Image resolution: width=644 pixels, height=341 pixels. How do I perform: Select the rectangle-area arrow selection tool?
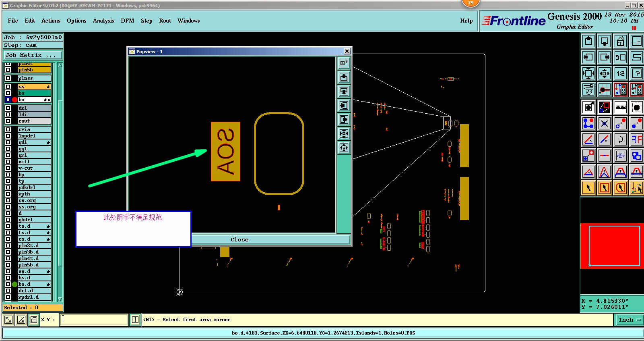[x=605, y=187]
